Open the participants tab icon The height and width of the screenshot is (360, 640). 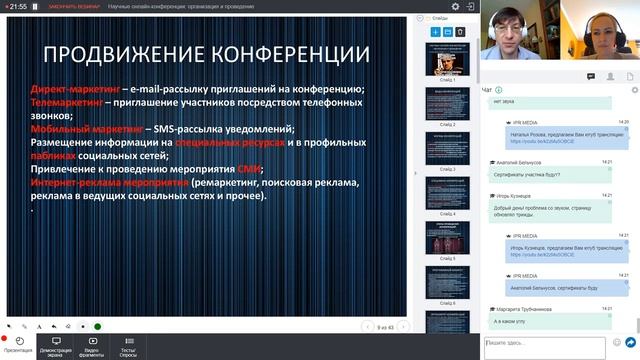click(x=610, y=77)
